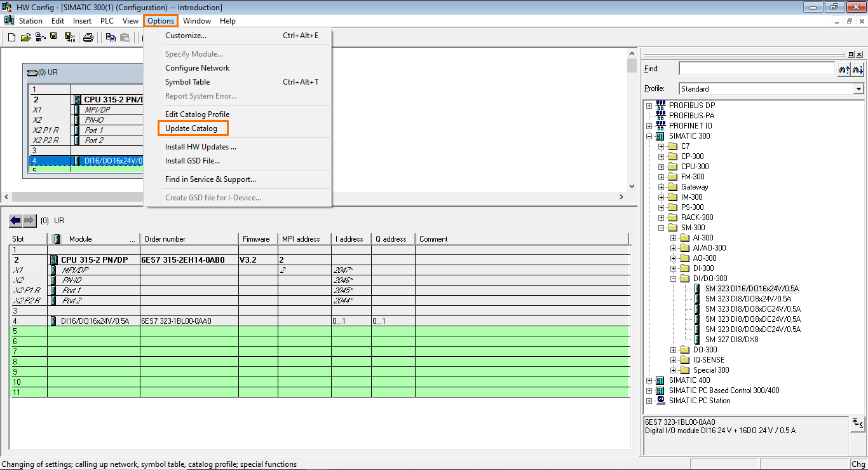Click the catalog description toggle icon
Image resolution: width=868 pixels, height=470 pixels.
click(857, 423)
